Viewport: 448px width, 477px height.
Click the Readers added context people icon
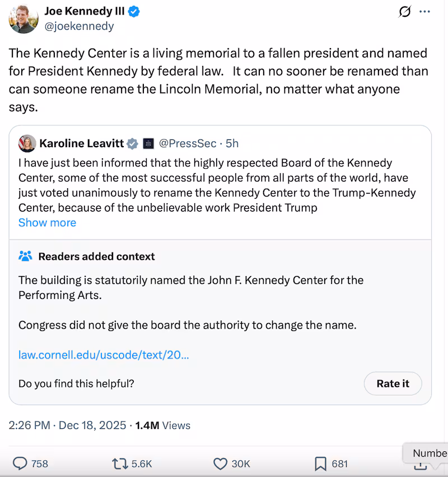tap(25, 256)
